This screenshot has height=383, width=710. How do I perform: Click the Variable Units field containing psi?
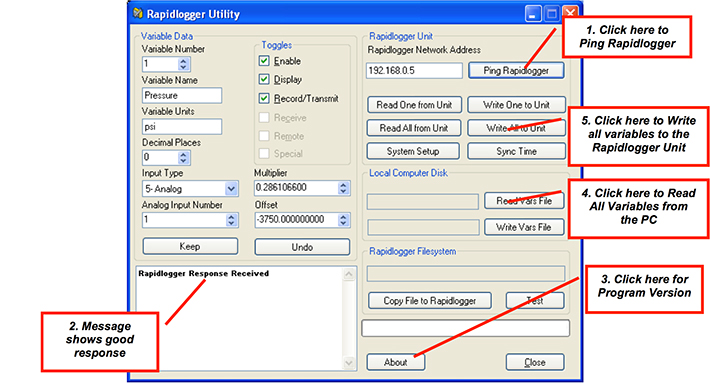[182, 127]
